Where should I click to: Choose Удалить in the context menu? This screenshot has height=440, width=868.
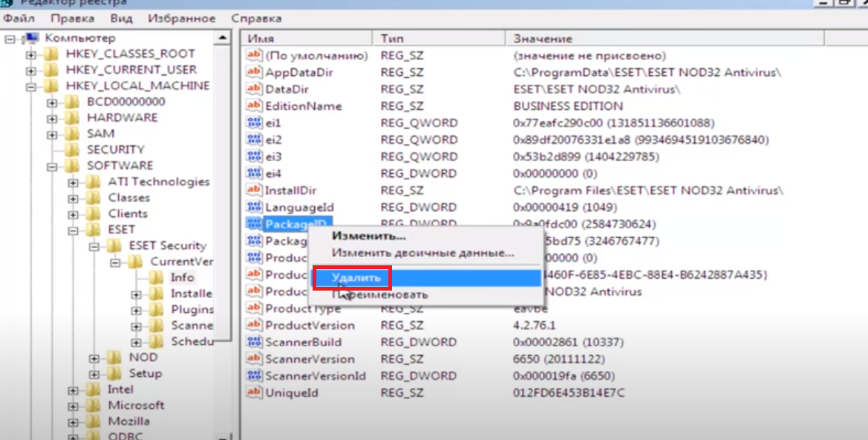[426, 278]
